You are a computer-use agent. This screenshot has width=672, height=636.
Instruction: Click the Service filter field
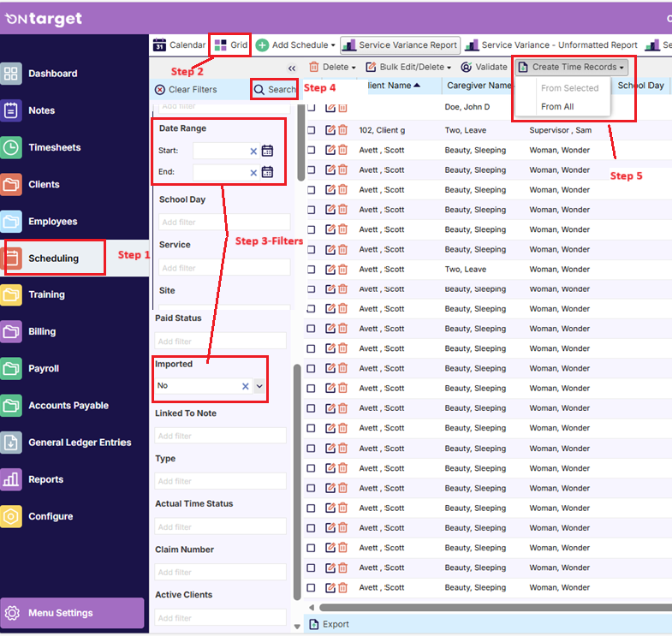pos(224,267)
